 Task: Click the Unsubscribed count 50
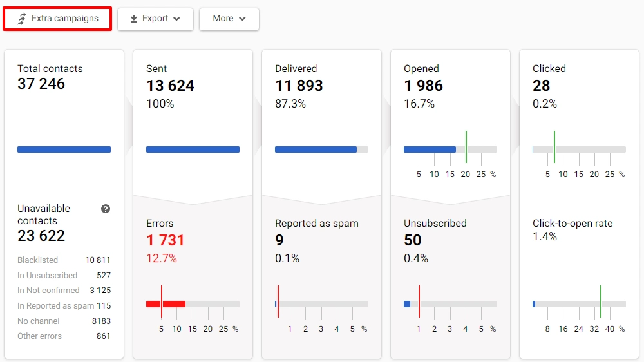point(412,240)
